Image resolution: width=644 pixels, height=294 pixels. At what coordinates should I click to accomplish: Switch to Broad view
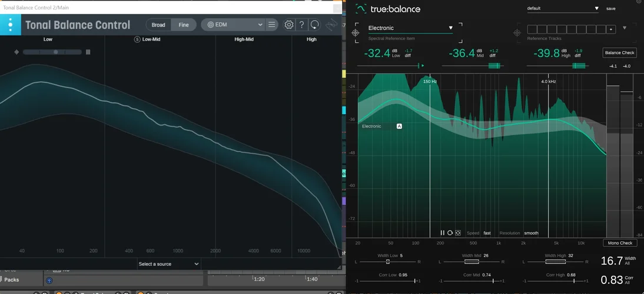[x=158, y=25]
